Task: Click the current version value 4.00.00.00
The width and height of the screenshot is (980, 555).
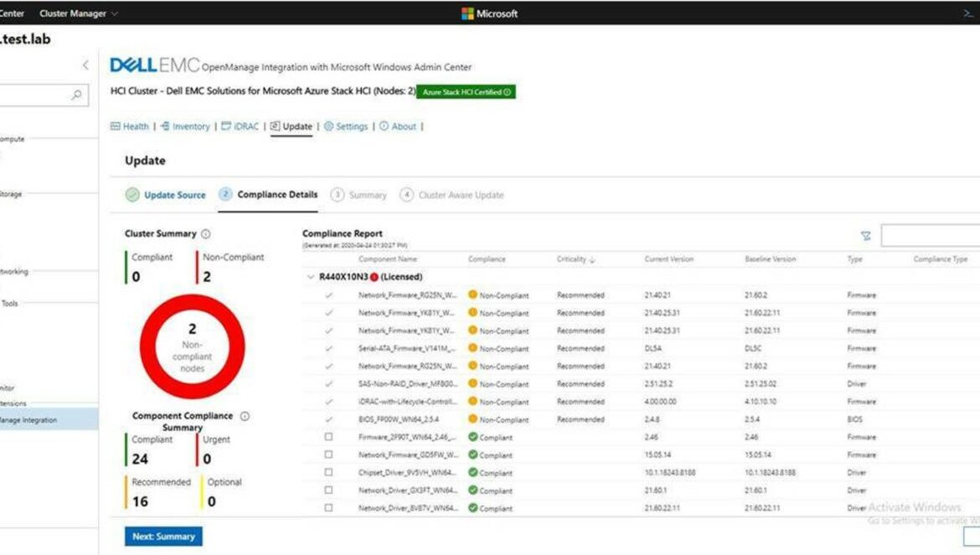Action: tap(660, 402)
